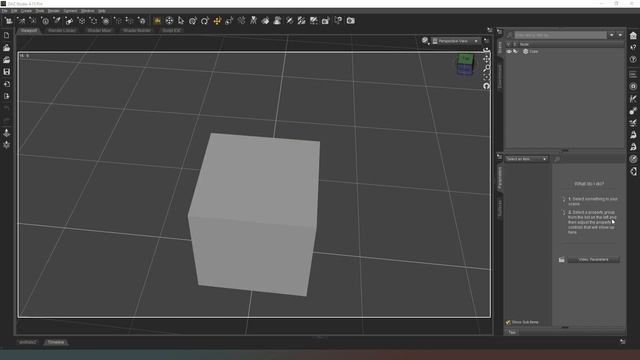Open the Edit menu
This screenshot has width=640, height=360.
[x=14, y=11]
